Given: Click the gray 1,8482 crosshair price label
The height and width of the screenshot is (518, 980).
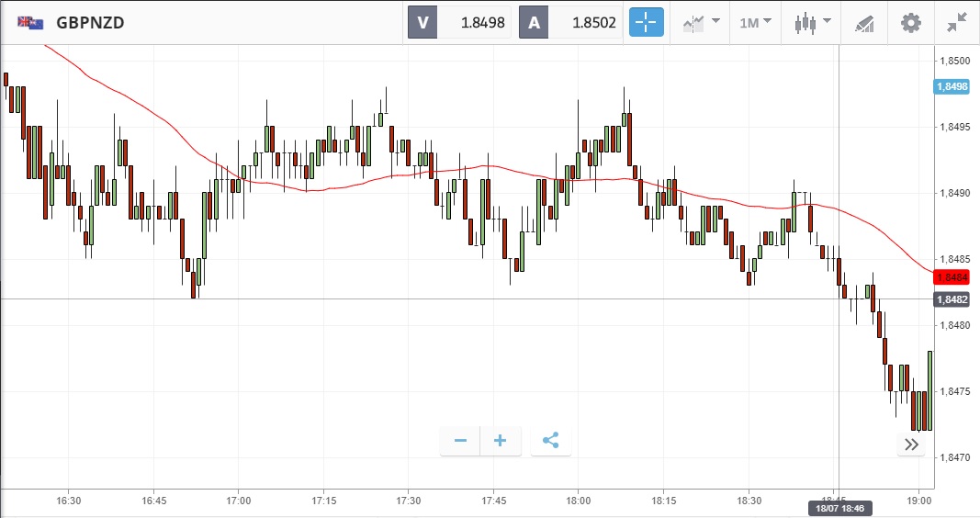Looking at the screenshot, I should (x=952, y=300).
